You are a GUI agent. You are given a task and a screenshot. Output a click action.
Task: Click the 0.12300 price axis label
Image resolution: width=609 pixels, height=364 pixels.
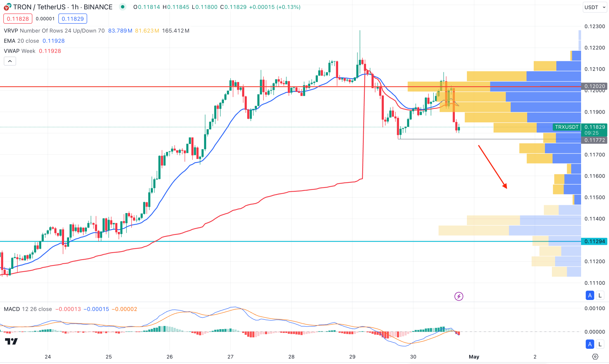click(x=595, y=26)
